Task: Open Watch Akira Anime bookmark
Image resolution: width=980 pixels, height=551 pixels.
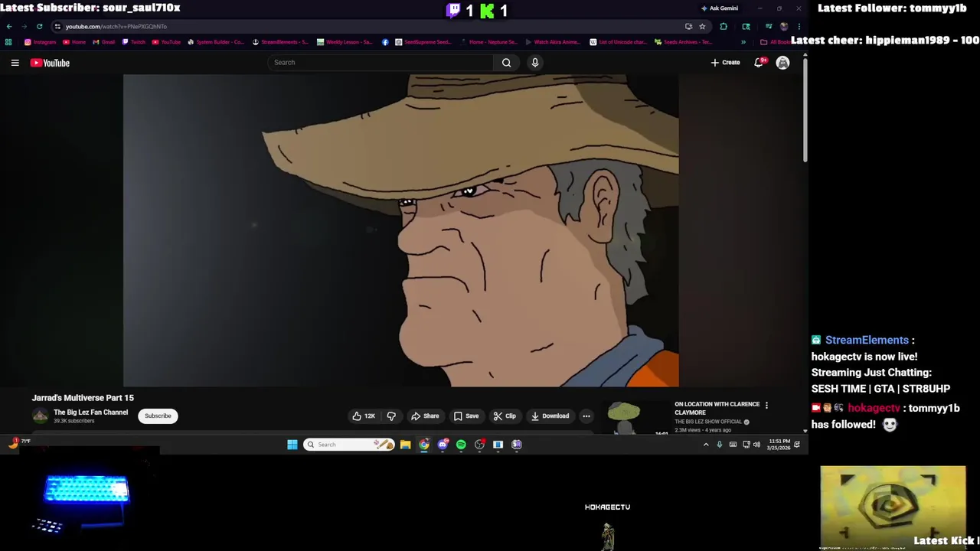Action: (x=552, y=42)
